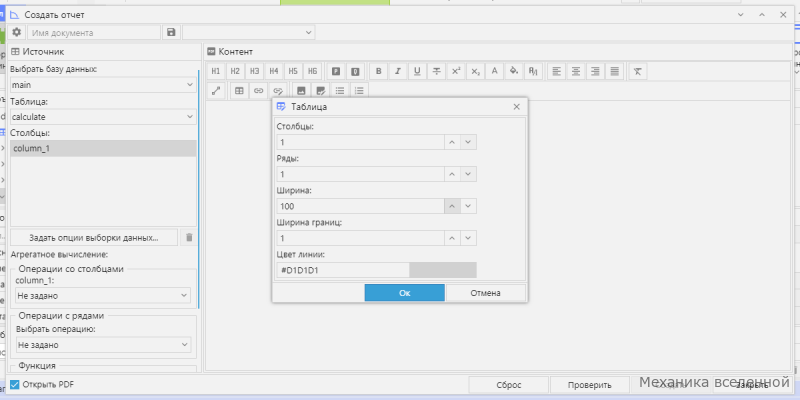
Task: Apply H6 heading style
Action: [x=312, y=71]
